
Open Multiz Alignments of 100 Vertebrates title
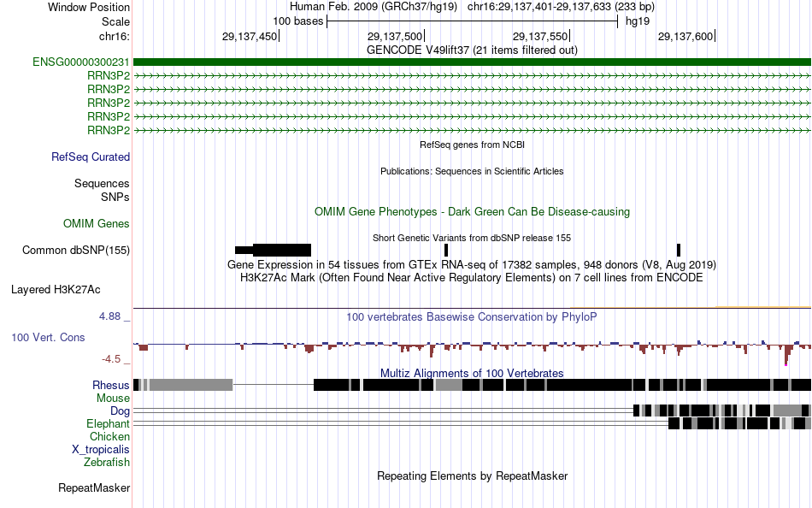click(x=472, y=373)
